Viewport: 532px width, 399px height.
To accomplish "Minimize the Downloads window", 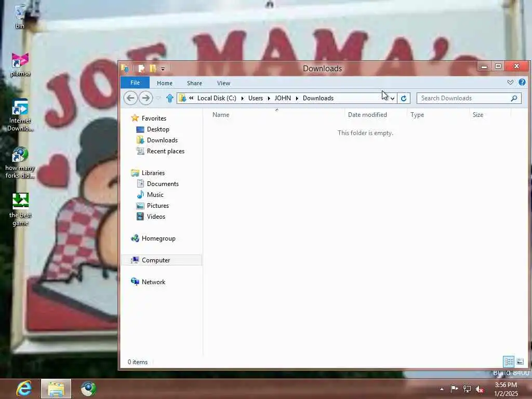I will pos(484,66).
